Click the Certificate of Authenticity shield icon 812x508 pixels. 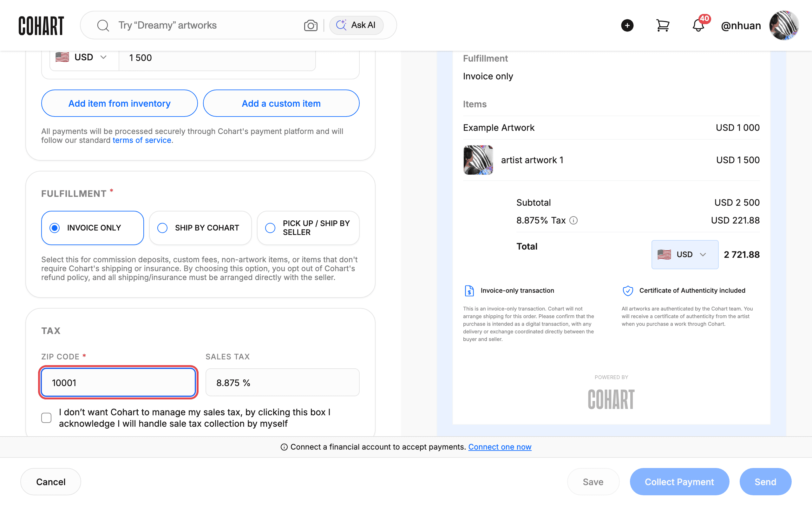pos(628,291)
